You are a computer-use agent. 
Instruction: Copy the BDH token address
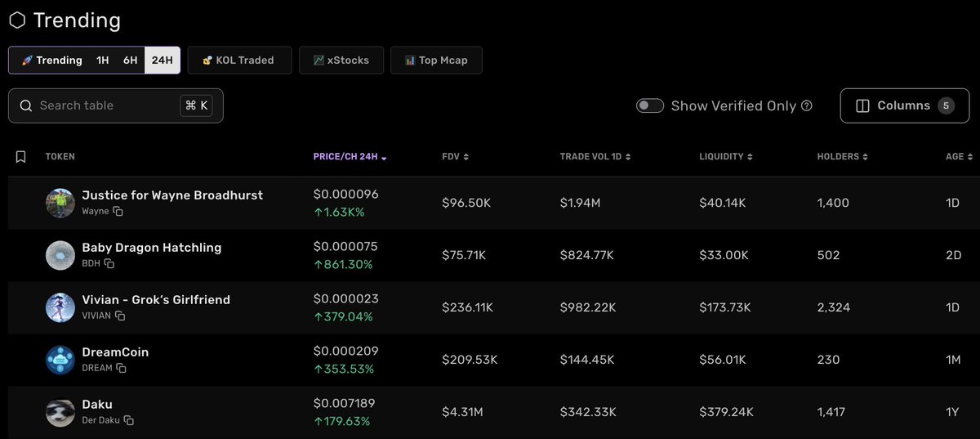pos(109,264)
